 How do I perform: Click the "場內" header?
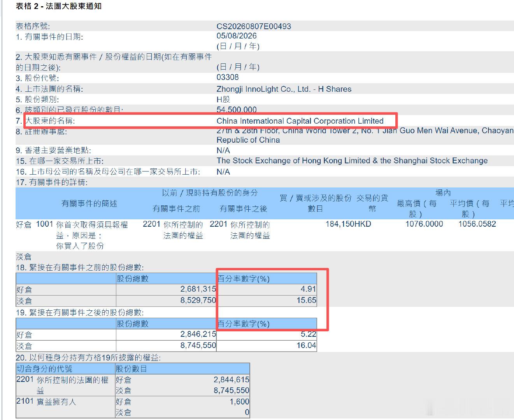click(443, 192)
